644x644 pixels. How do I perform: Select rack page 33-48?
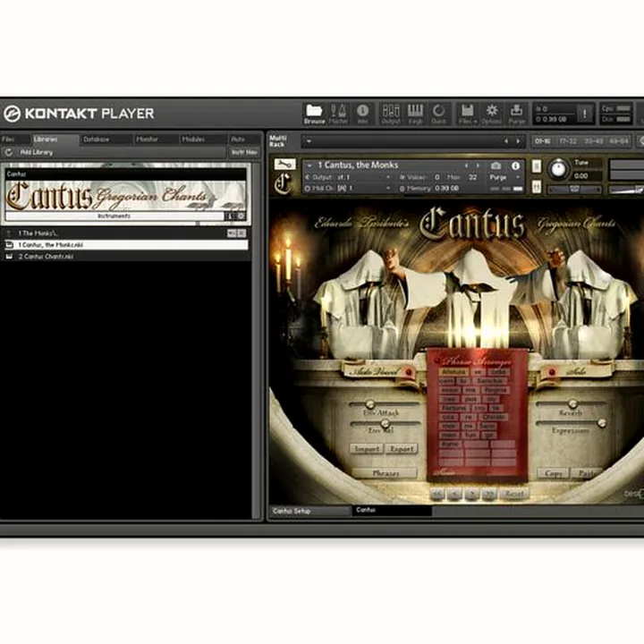594,141
